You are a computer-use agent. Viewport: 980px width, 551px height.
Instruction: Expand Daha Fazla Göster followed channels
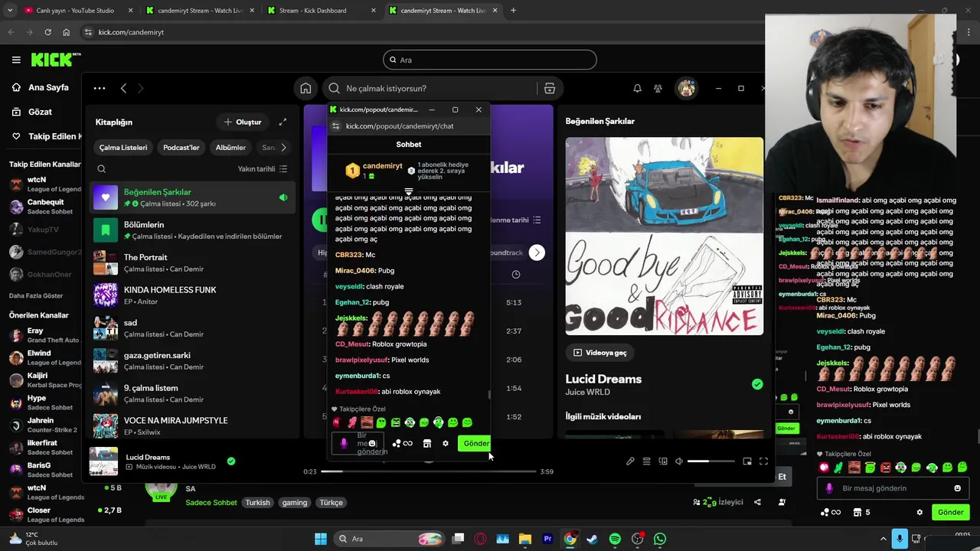36,295
